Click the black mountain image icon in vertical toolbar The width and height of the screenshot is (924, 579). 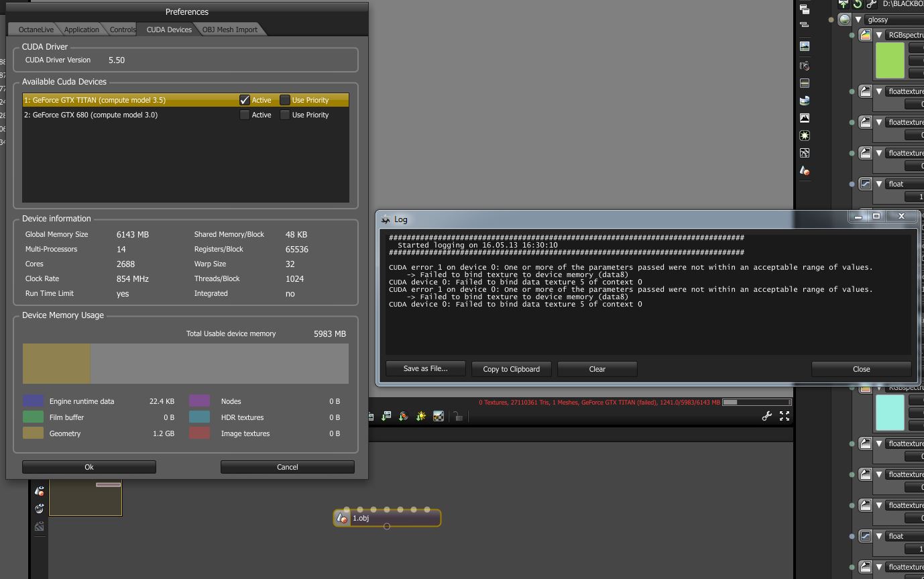pos(805,118)
